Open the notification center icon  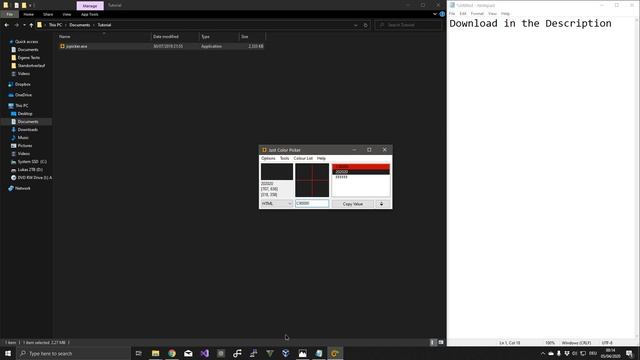tap(629, 353)
